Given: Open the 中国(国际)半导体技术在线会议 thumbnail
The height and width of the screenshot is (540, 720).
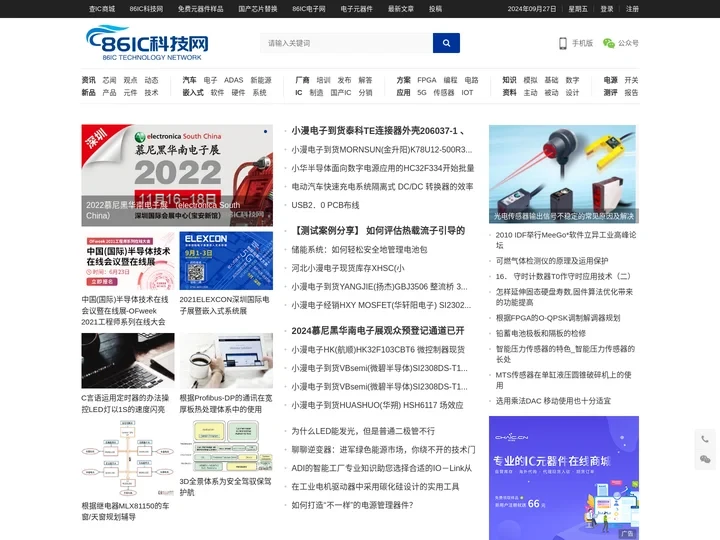Looking at the screenshot, I should [128, 261].
